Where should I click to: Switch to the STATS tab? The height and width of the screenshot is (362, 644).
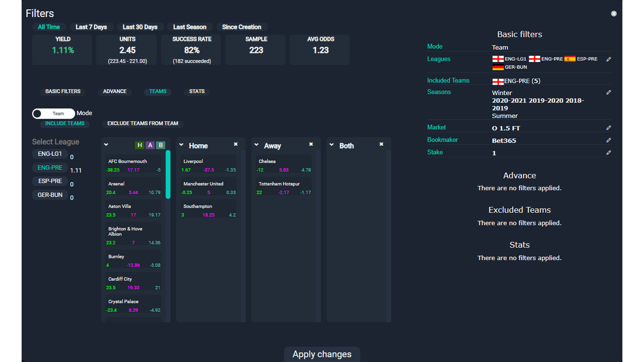[196, 91]
